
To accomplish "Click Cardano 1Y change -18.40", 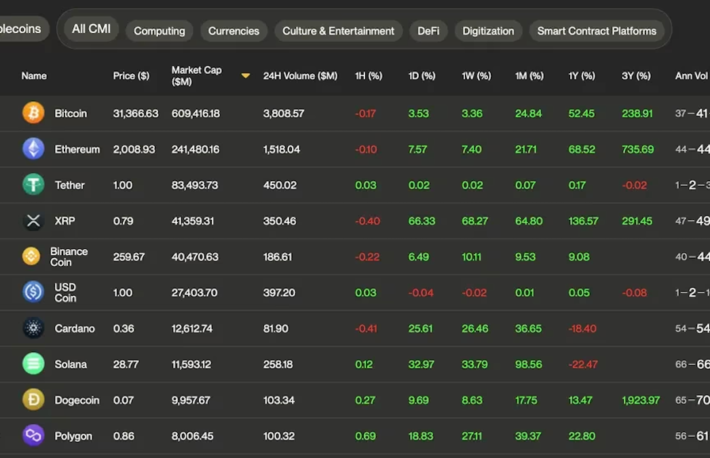I will click(582, 328).
